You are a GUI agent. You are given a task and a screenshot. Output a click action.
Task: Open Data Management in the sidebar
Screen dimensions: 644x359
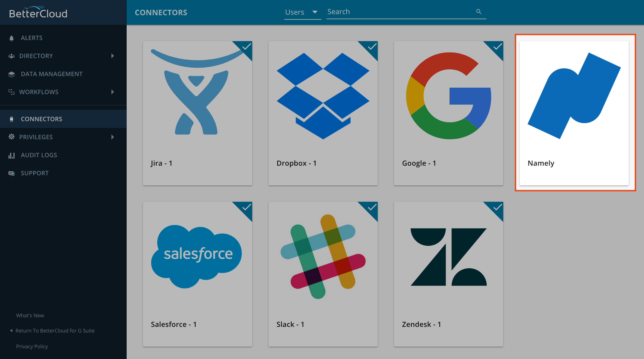point(63,74)
